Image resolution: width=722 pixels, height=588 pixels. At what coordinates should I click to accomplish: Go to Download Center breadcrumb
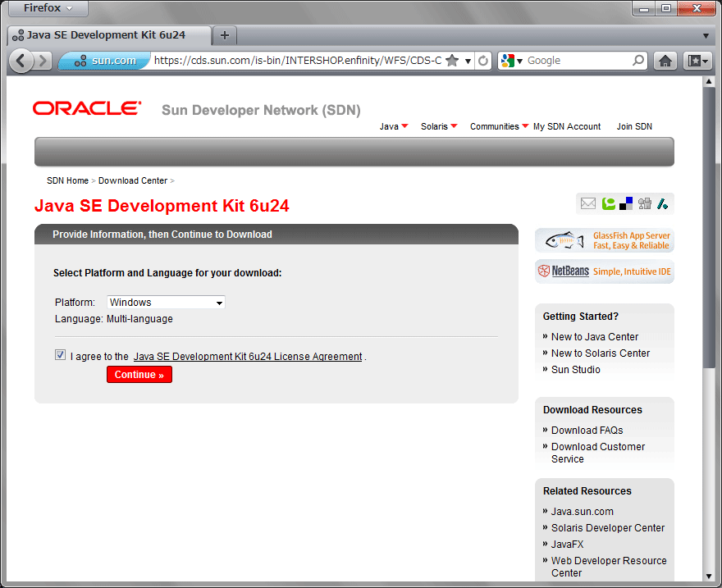click(x=133, y=180)
